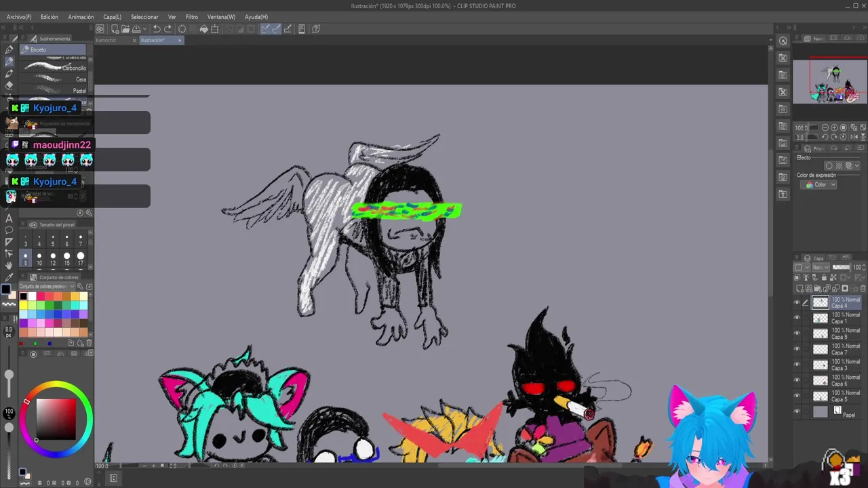868x488 pixels.
Task: Open the Filtro menu
Action: [192, 17]
